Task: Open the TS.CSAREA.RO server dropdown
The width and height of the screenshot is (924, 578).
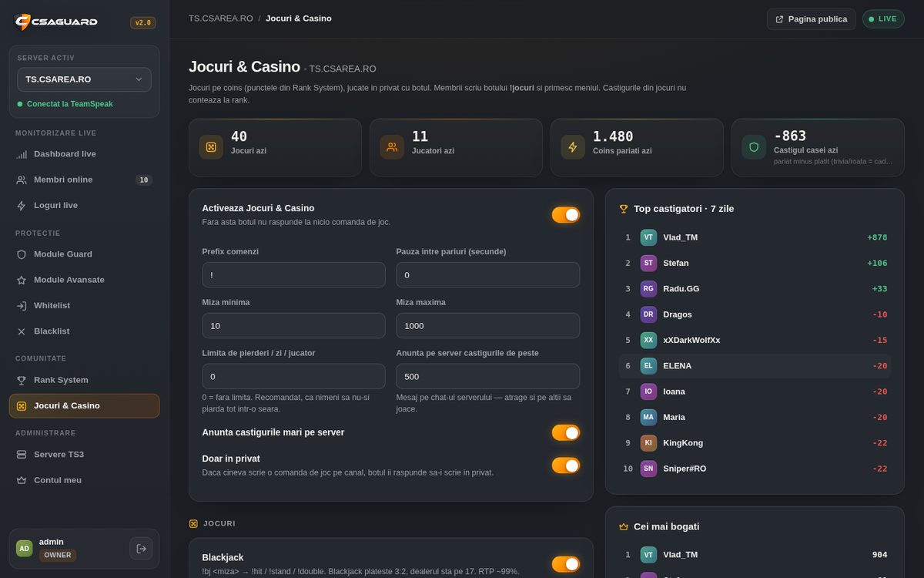Action: tap(85, 79)
